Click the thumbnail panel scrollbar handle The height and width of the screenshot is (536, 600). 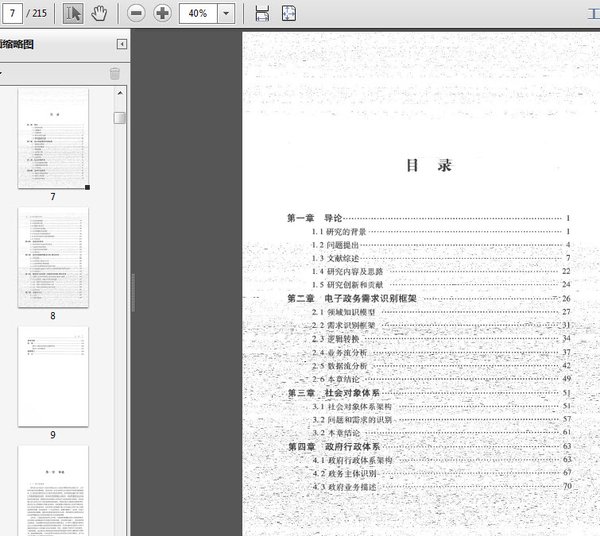pyautogui.click(x=120, y=118)
